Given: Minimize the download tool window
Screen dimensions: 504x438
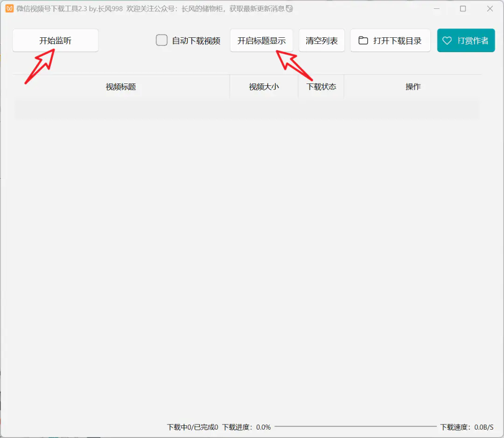Looking at the screenshot, I should click(436, 9).
